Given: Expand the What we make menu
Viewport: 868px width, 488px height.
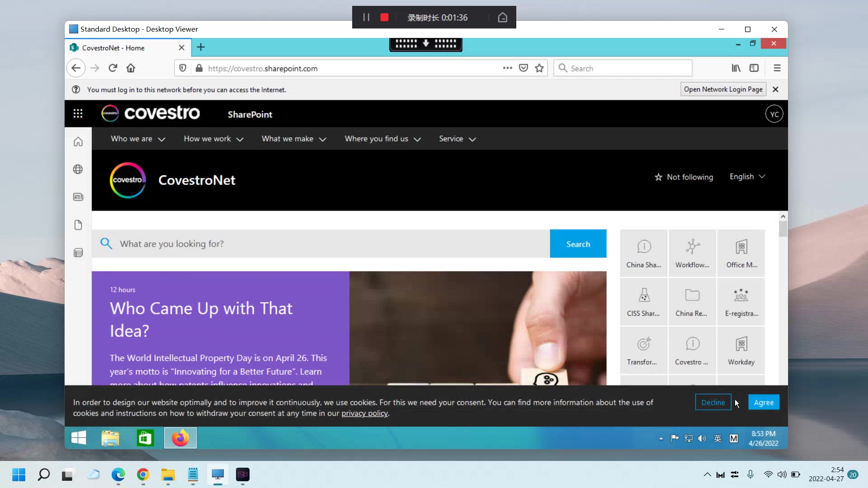Looking at the screenshot, I should coord(294,139).
